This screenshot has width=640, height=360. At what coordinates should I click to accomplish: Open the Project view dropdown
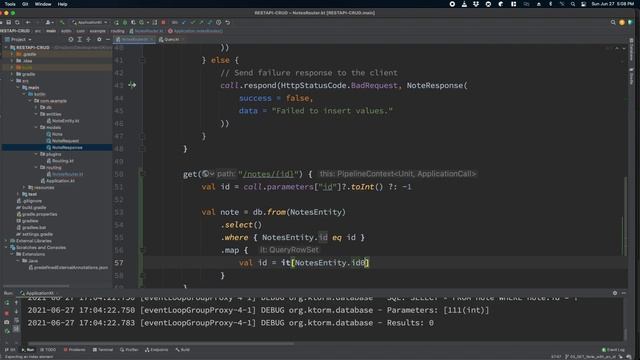tap(18, 40)
